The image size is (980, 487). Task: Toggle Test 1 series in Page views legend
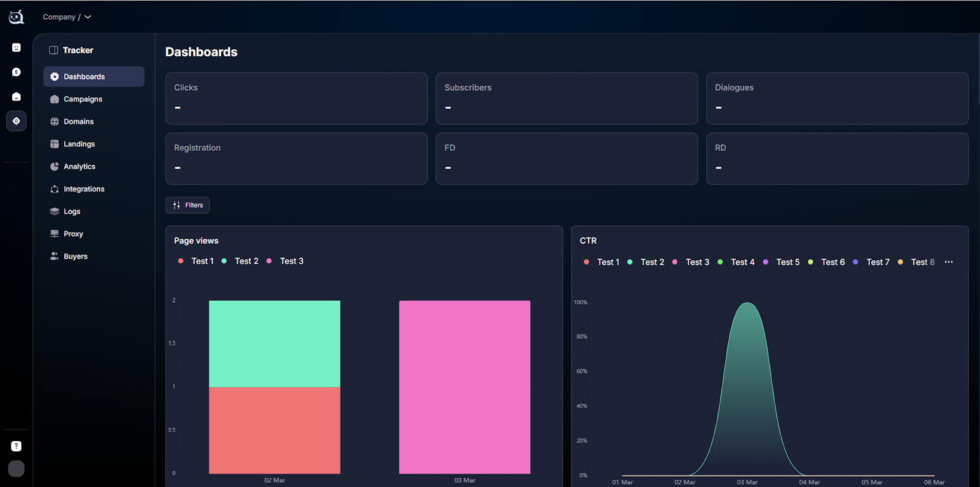pos(196,261)
